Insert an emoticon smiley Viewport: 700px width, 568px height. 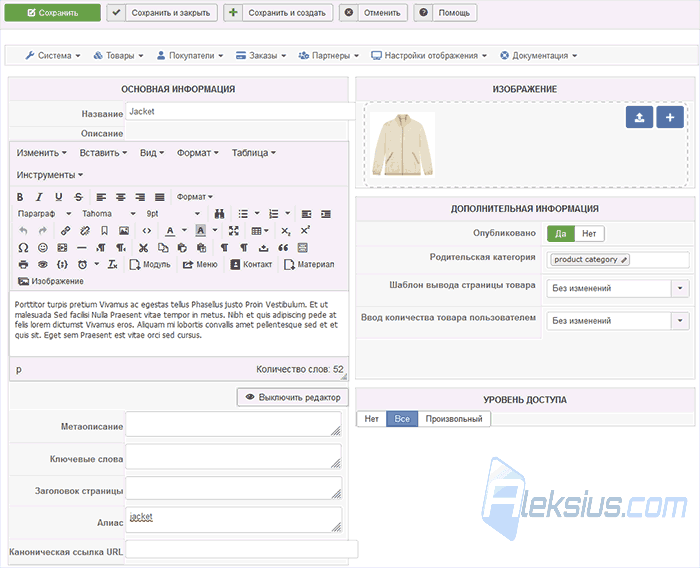(x=42, y=248)
